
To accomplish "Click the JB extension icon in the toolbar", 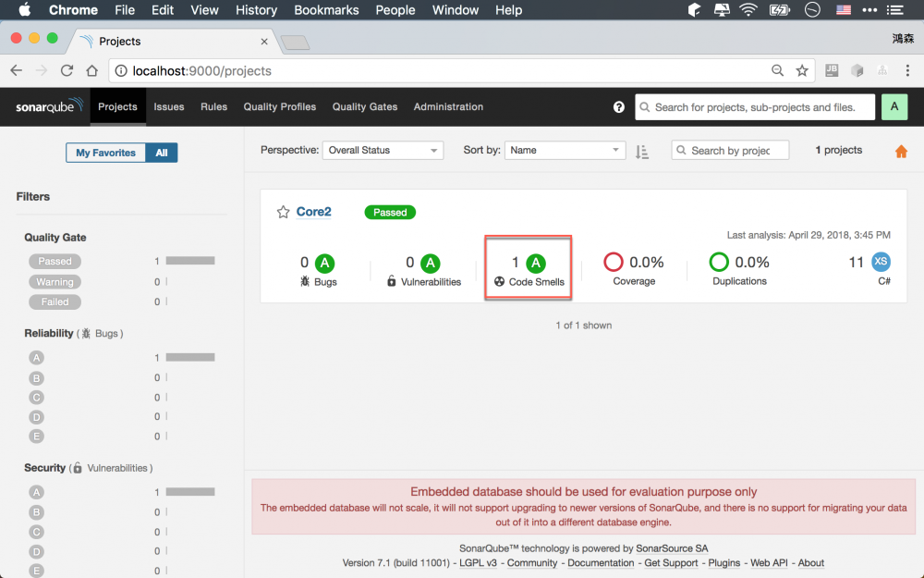I will point(830,70).
